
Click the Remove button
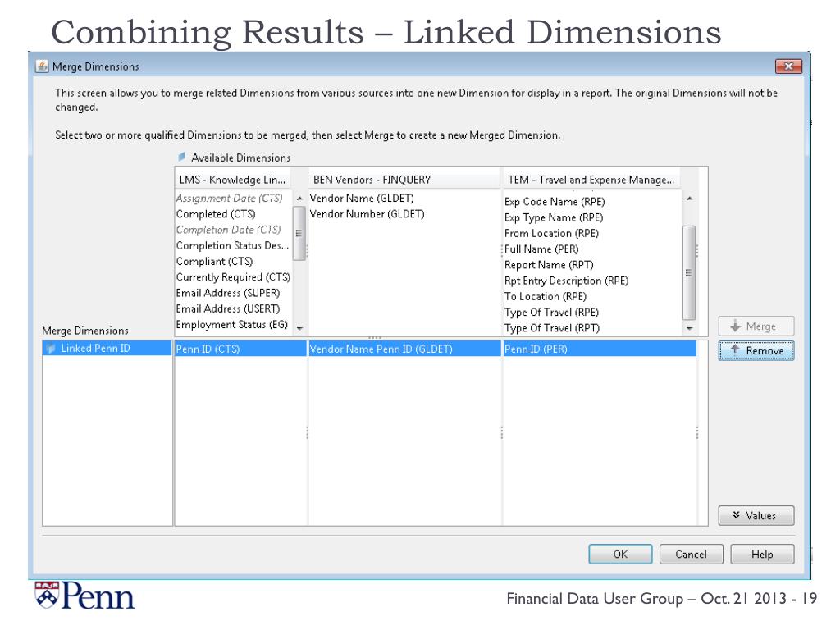click(756, 350)
